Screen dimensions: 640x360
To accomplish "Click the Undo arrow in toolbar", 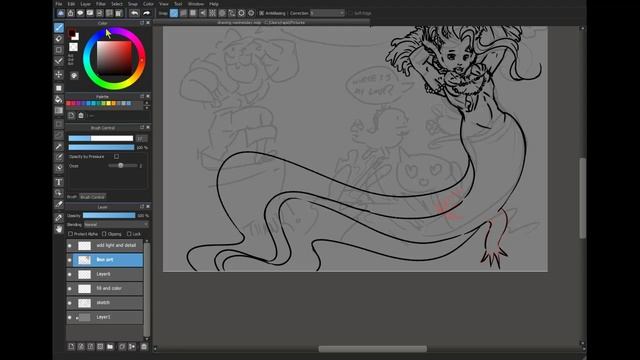I will 134,13.
